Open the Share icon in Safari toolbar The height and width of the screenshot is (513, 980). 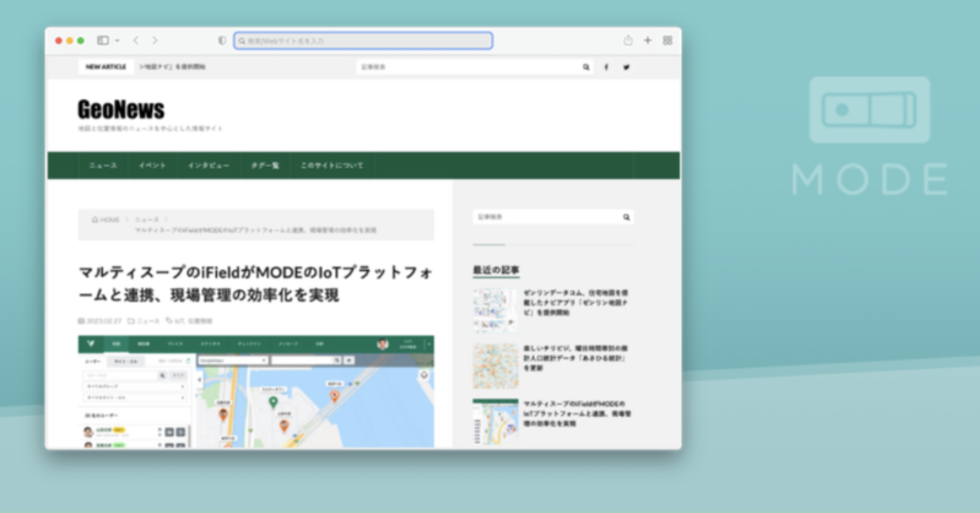[628, 40]
